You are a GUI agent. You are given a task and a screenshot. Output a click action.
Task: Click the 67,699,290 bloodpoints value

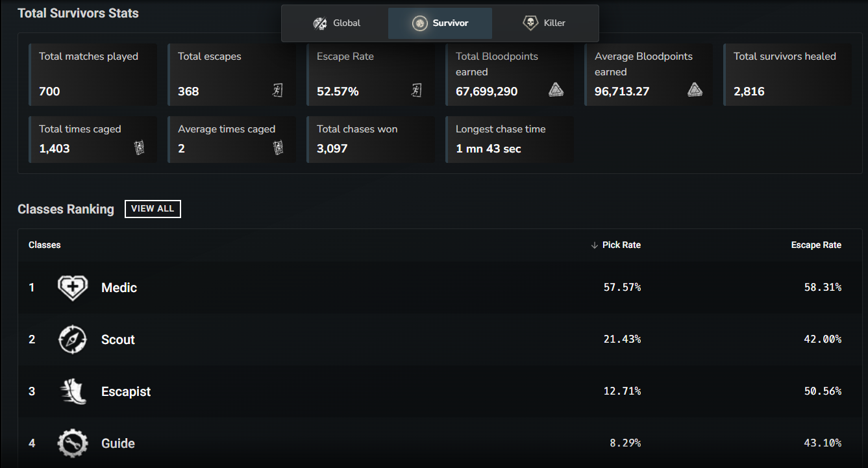tap(487, 92)
